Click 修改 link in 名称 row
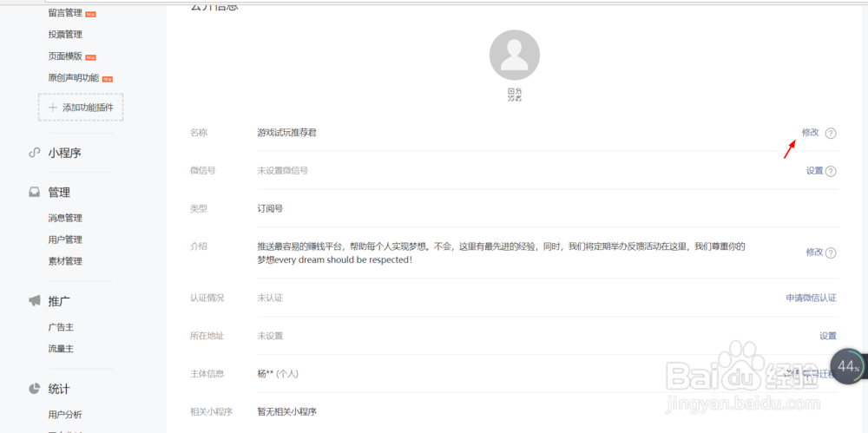 click(810, 133)
